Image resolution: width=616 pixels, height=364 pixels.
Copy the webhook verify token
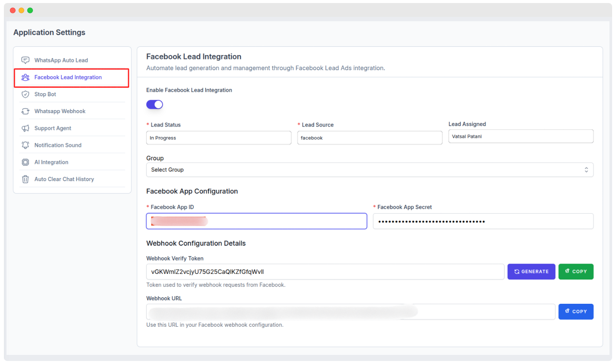[576, 272]
